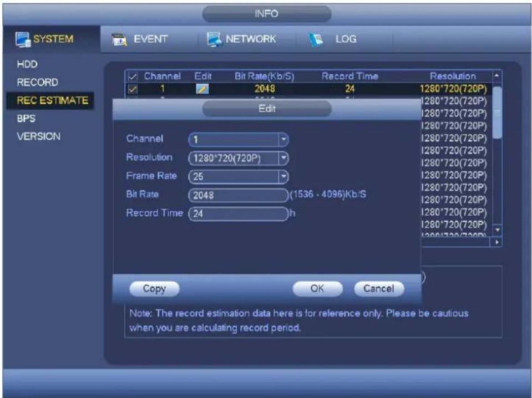Click the OK button
Image resolution: width=532 pixels, height=398 pixels.
click(317, 289)
